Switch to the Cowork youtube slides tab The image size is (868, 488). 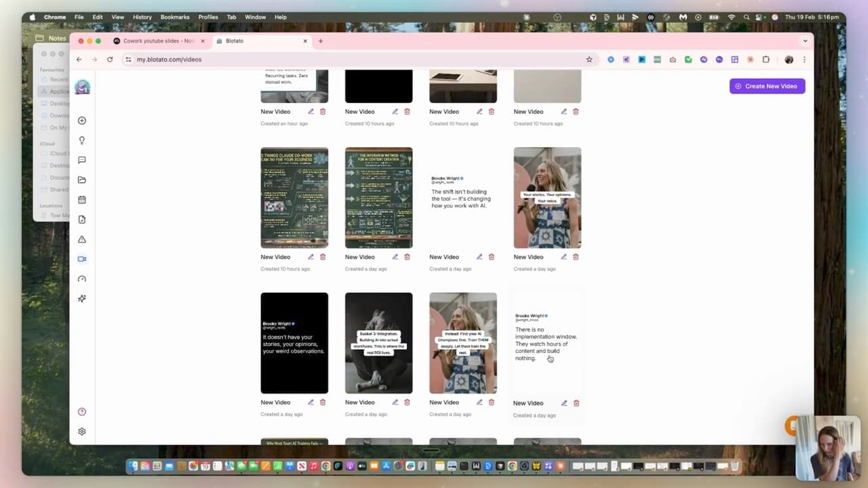pos(159,41)
